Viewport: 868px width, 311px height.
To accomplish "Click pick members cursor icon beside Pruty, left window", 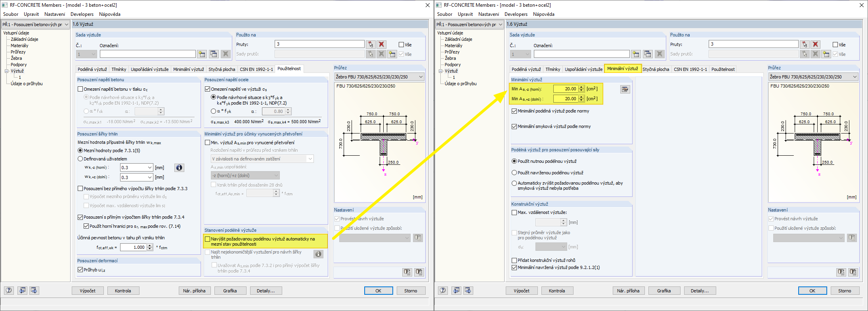I will point(370,44).
